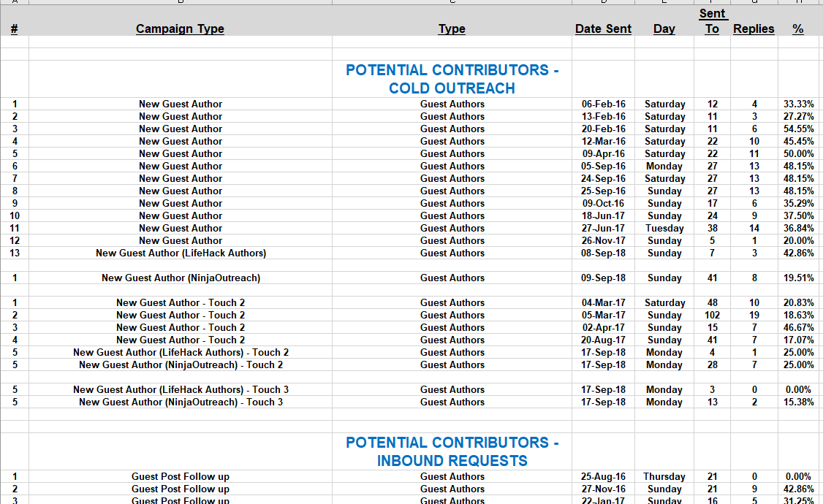
Task: Click the percentage cell "54.55%"
Action: tap(798, 129)
